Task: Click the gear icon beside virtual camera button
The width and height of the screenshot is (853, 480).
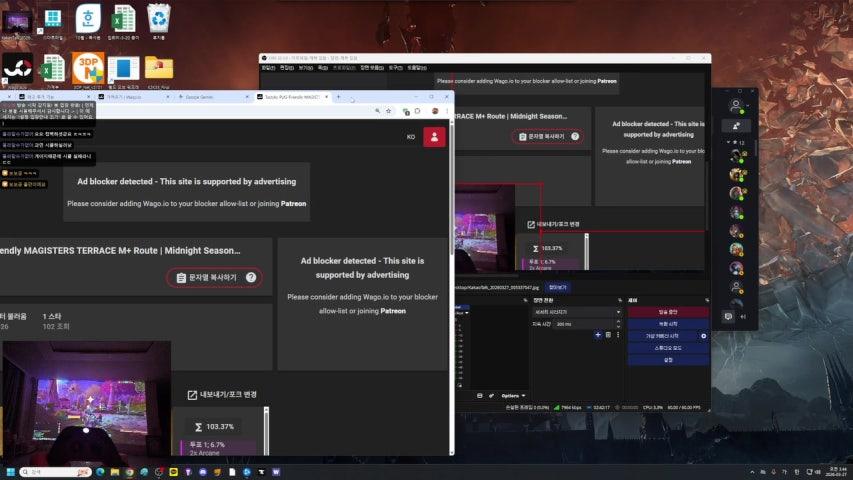Action: tap(703, 336)
